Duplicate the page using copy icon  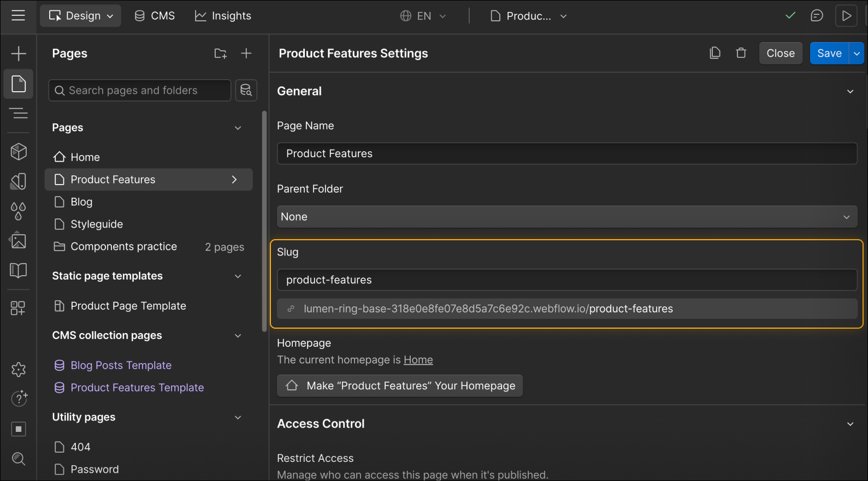click(x=715, y=53)
